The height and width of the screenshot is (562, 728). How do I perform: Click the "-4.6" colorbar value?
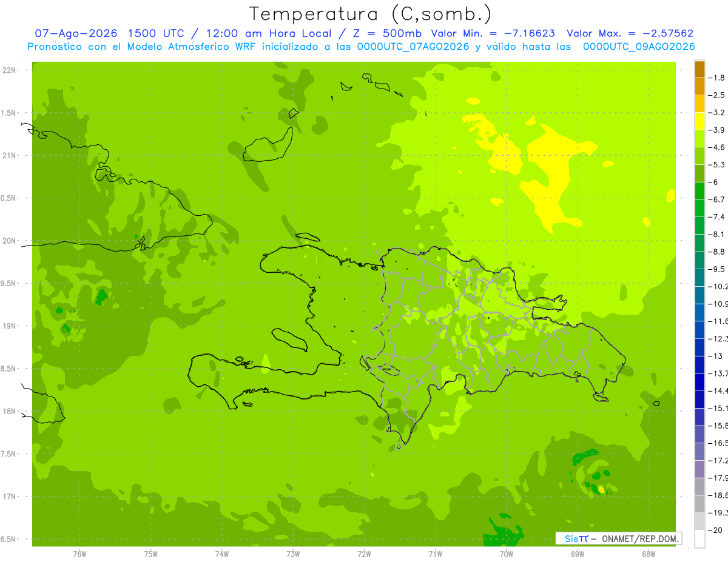coord(718,147)
